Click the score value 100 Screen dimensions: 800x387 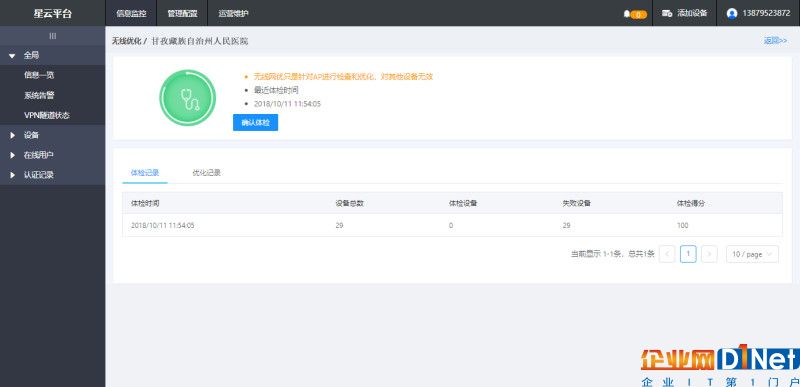(683, 225)
